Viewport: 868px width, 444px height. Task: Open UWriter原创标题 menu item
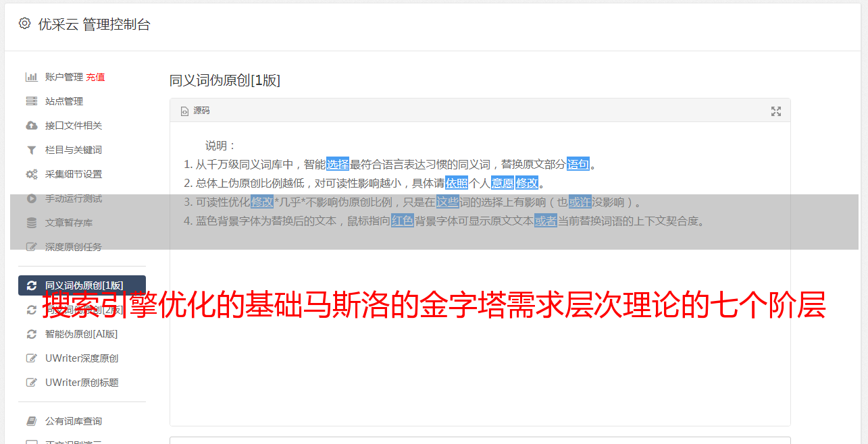[x=82, y=383]
